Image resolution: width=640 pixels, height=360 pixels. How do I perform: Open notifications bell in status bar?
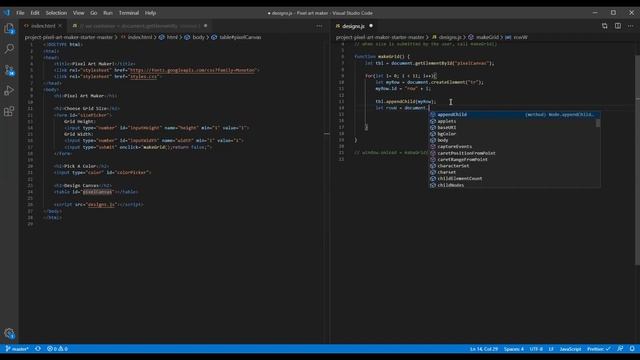tap(632, 349)
